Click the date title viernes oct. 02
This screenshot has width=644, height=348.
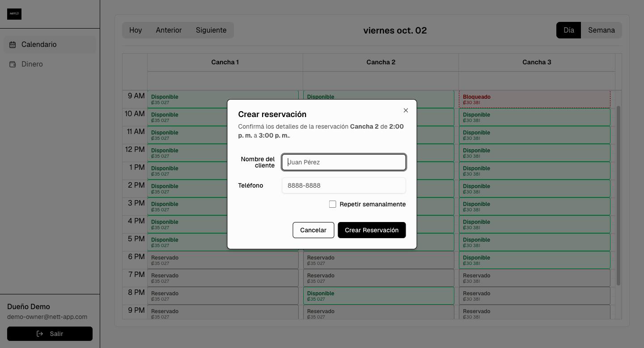pyautogui.click(x=395, y=30)
